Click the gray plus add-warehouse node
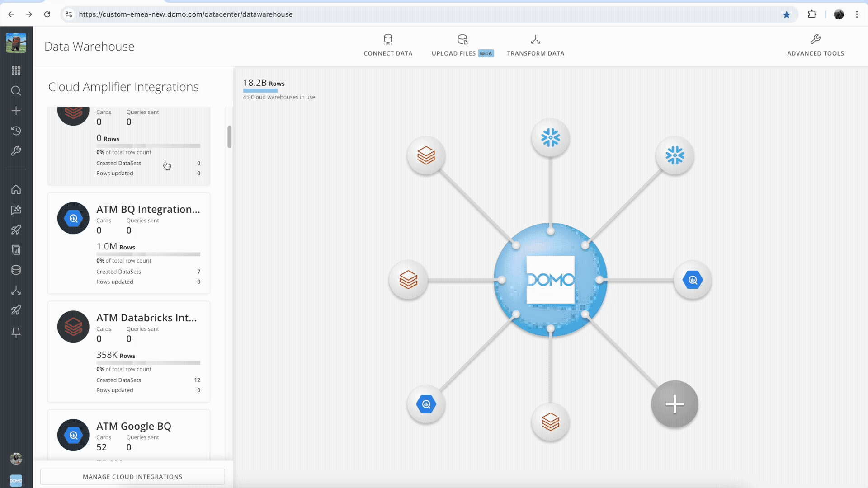 click(675, 404)
